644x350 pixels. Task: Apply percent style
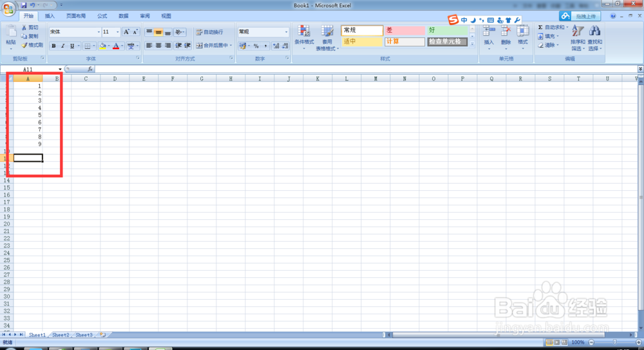(x=256, y=46)
